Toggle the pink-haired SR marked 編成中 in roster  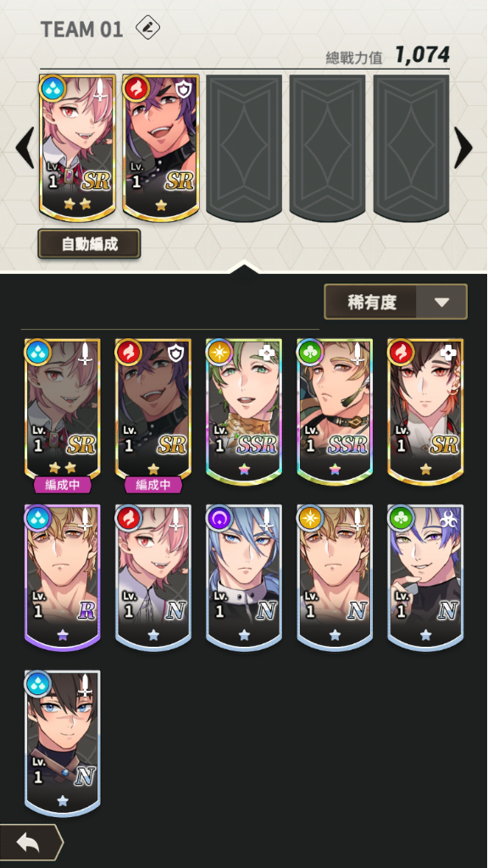pyautogui.click(x=63, y=411)
